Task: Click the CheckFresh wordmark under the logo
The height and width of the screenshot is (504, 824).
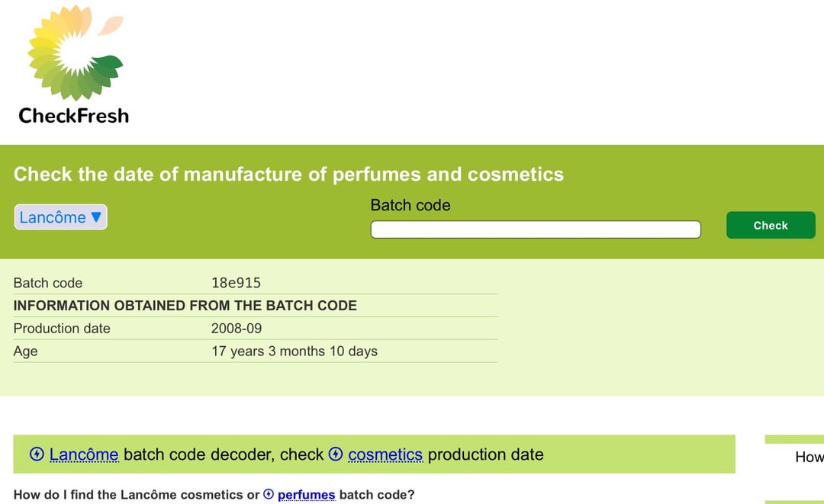Action: point(74,116)
